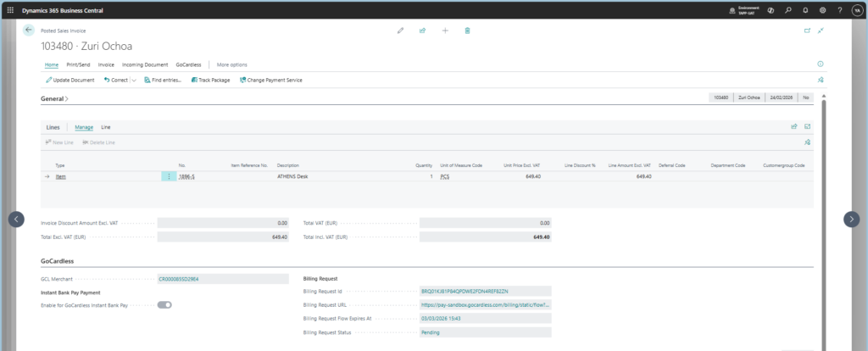Open item number 1896-S link
868x351 pixels.
(186, 176)
